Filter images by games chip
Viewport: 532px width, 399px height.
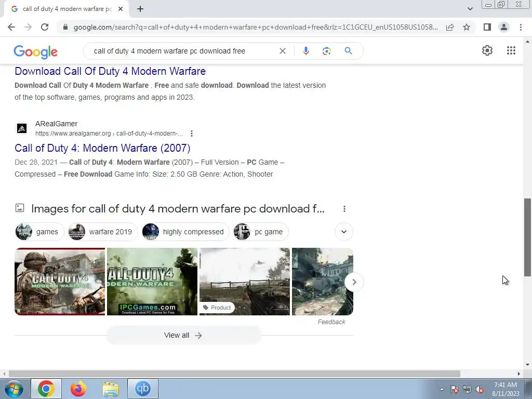(39, 232)
